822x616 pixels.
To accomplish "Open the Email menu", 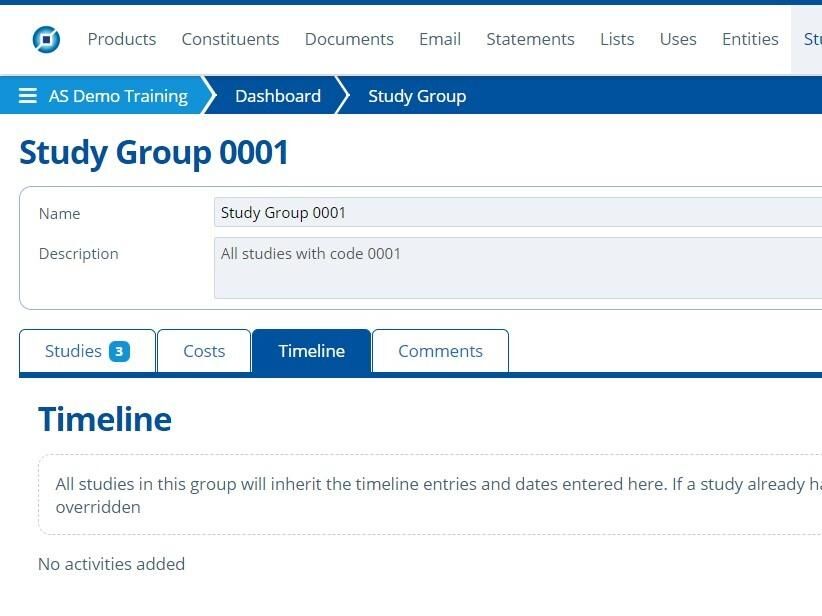I will pyautogui.click(x=440, y=39).
